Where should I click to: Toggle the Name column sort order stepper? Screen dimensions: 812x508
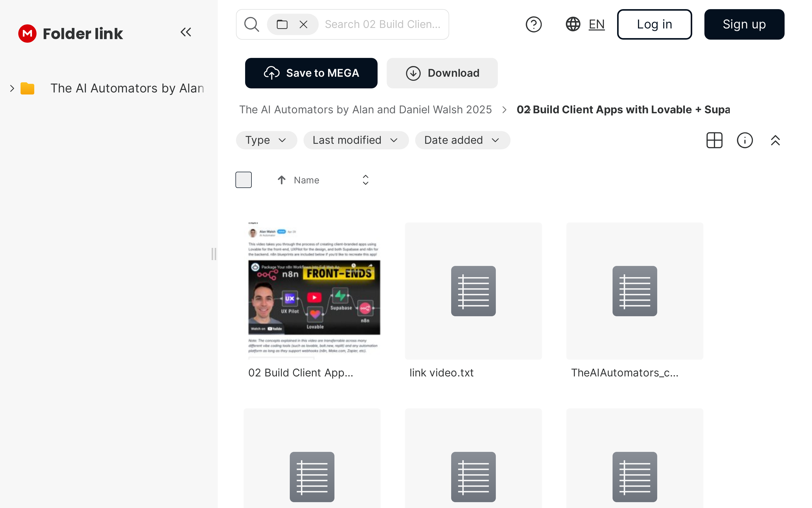(x=365, y=180)
